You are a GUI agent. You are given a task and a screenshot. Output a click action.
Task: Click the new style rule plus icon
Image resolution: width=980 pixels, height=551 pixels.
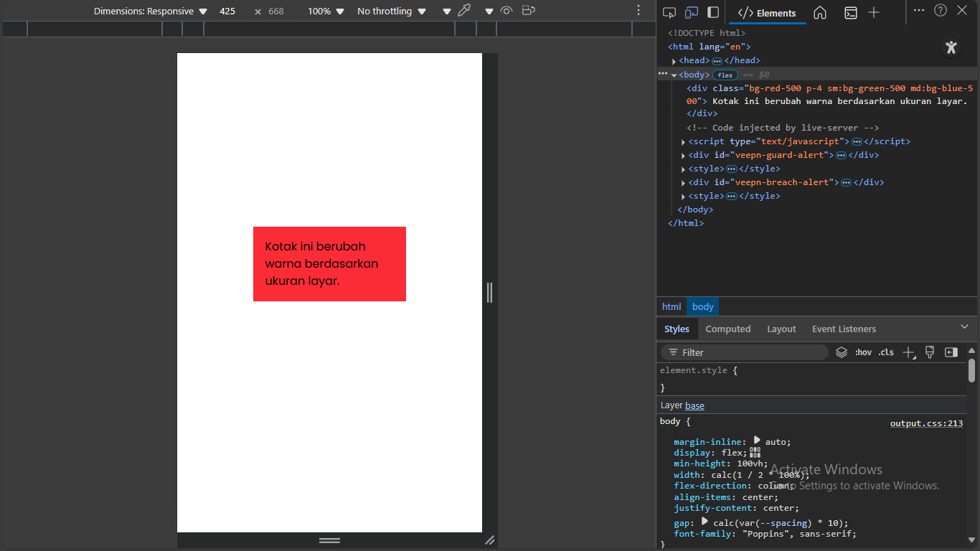pos(908,352)
